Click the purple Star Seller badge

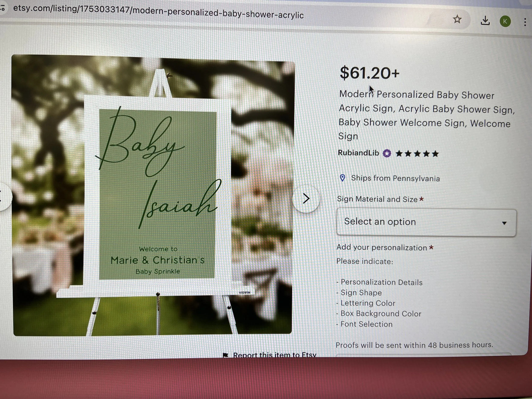[x=387, y=153]
